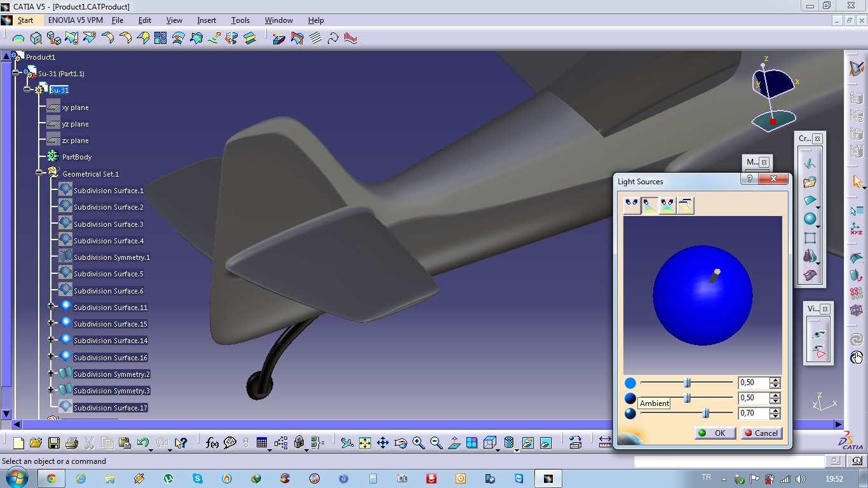Click the 0,70 value input field
868x488 pixels.
pos(753,413)
